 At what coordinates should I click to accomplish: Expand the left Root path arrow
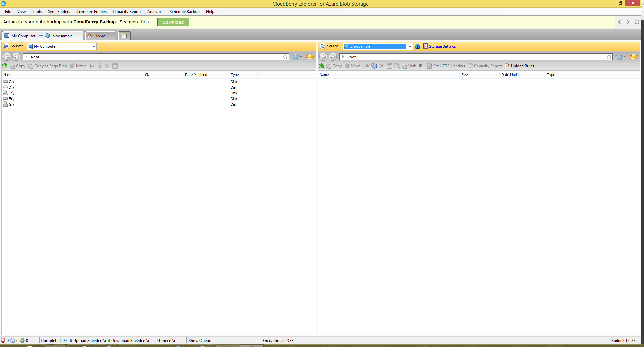click(27, 57)
